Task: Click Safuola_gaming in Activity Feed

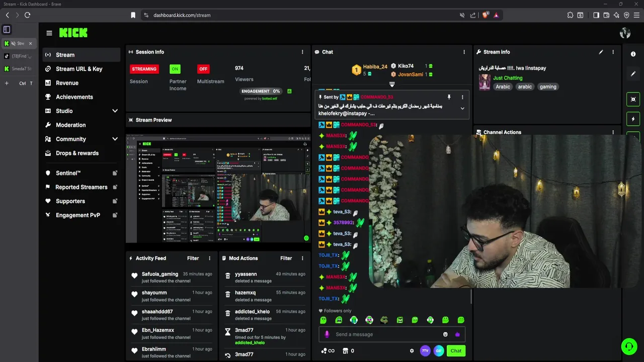Action: pyautogui.click(x=160, y=274)
